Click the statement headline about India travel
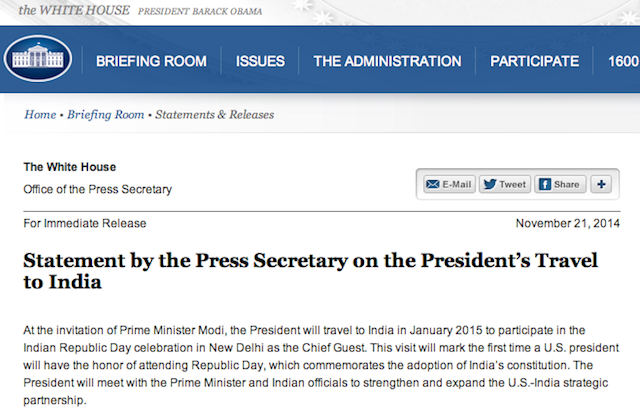Screen dimensions: 640x415 point(310,271)
